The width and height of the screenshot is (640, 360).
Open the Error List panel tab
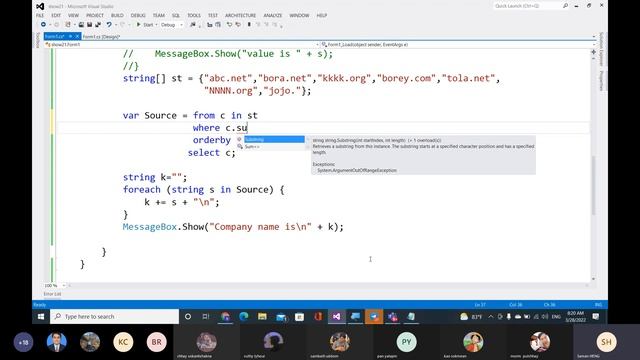tap(52, 294)
